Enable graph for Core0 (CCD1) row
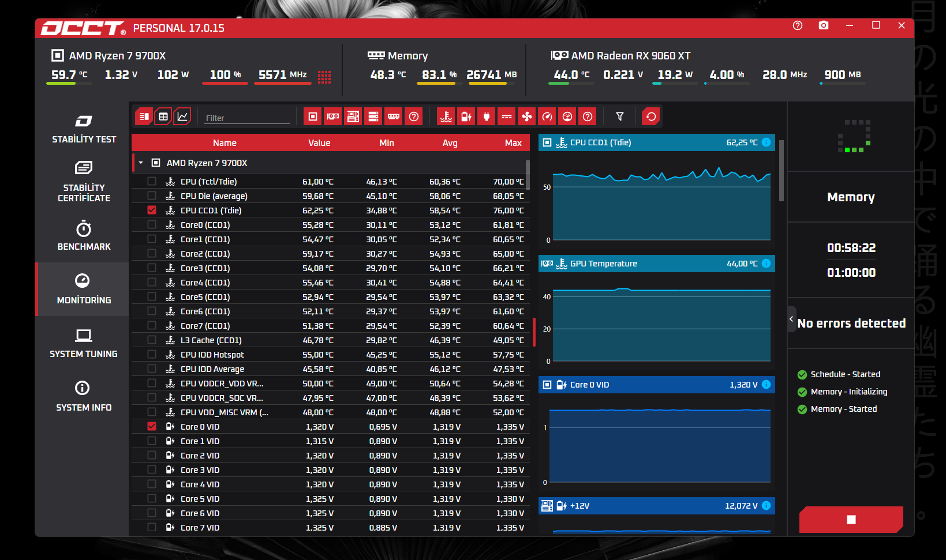This screenshot has height=560, width=946. [x=152, y=225]
